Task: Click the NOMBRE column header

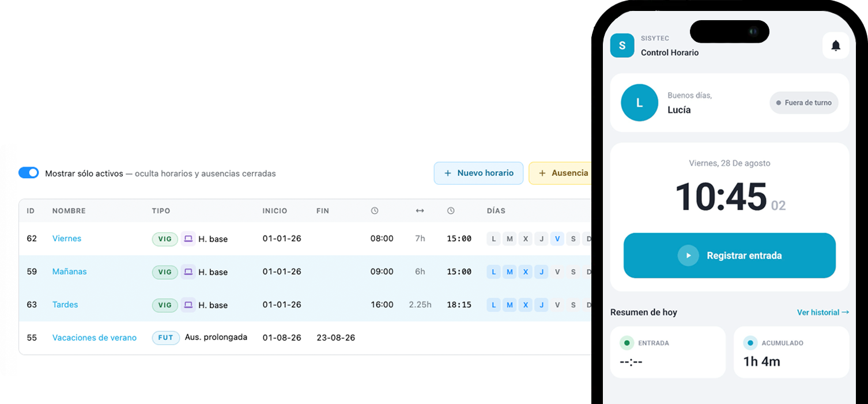Action: [69, 211]
